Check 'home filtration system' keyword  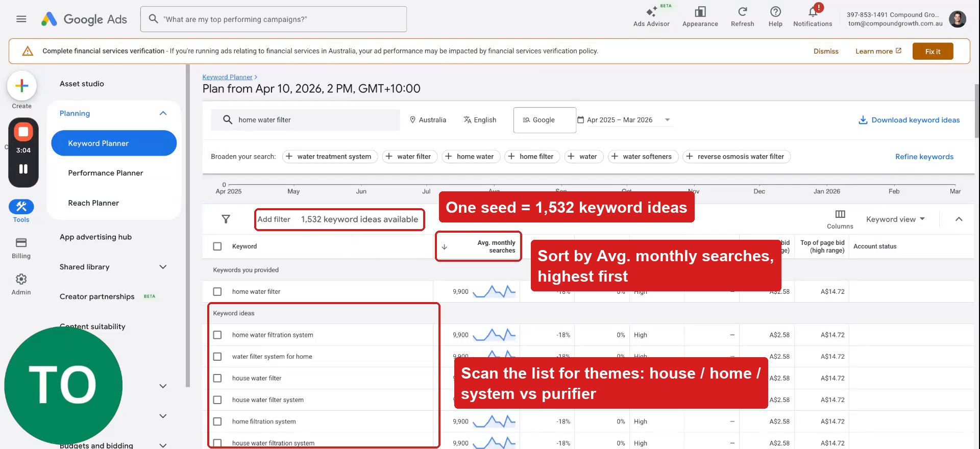click(217, 422)
